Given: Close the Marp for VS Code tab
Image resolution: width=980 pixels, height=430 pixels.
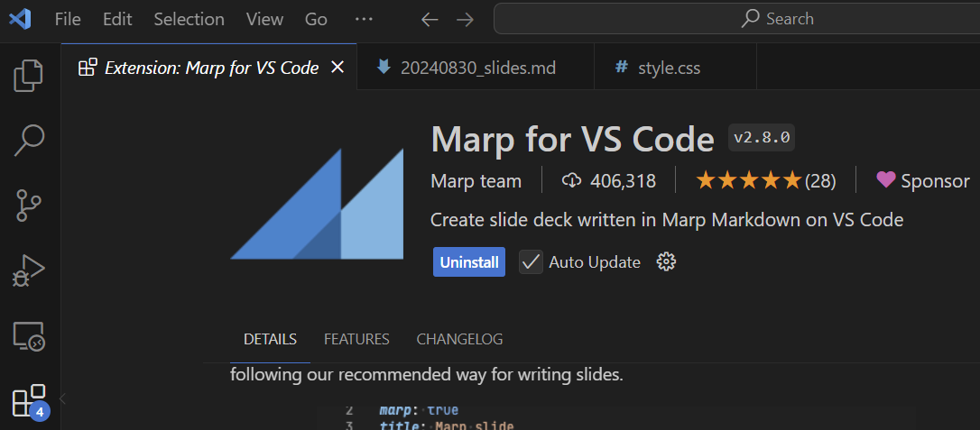Looking at the screenshot, I should pyautogui.click(x=337, y=68).
